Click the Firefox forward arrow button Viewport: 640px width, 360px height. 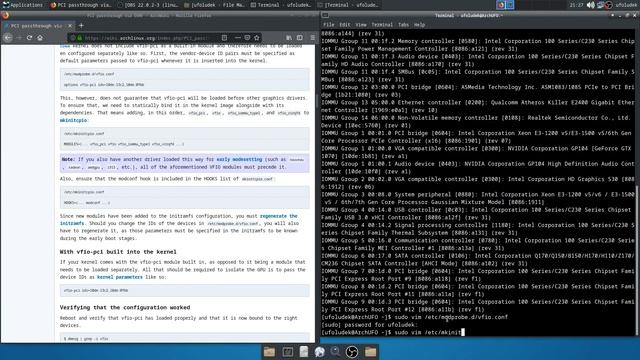tap(19, 38)
